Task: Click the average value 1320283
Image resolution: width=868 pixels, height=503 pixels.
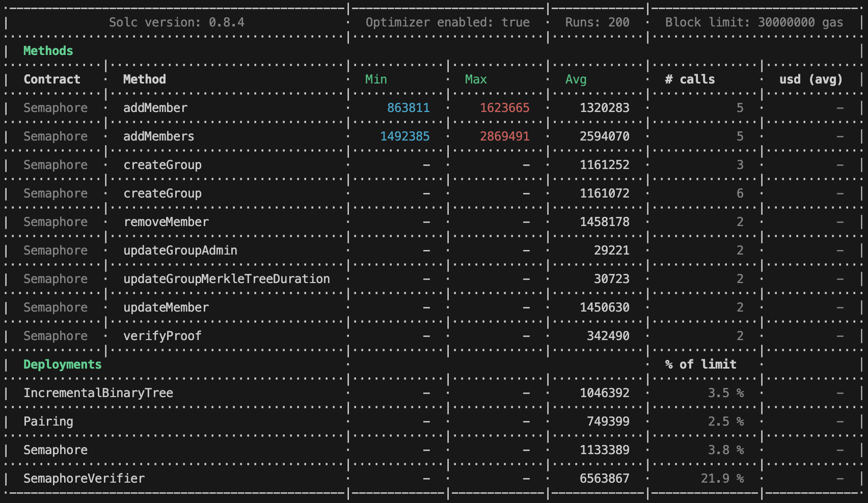Action: (605, 108)
